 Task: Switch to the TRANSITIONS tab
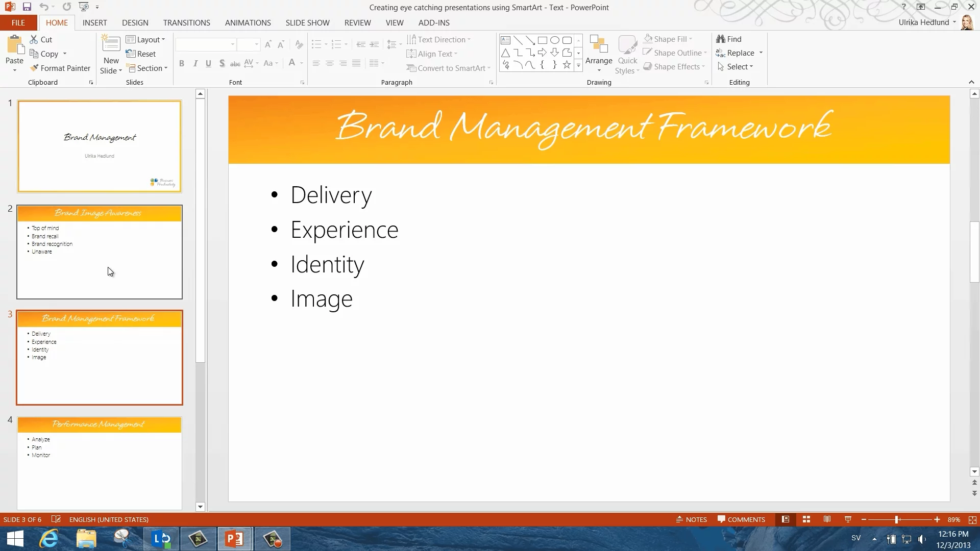pos(186,23)
